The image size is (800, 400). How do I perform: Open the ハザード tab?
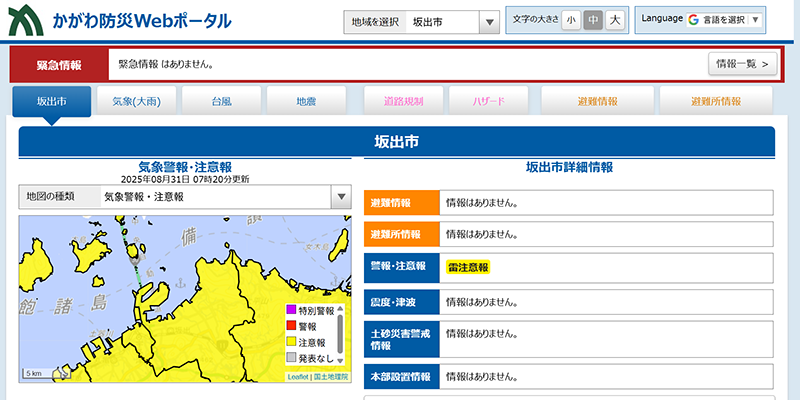[x=488, y=102]
